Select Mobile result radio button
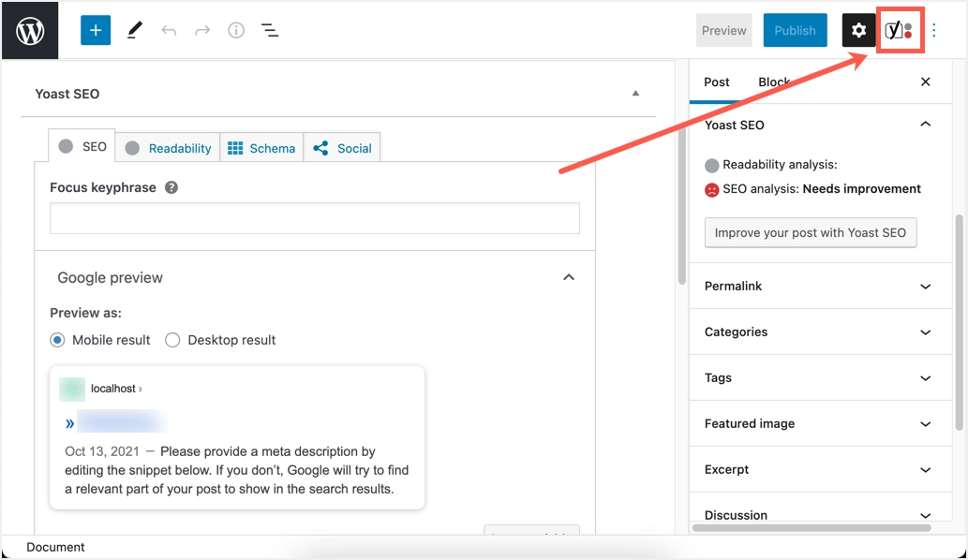The width and height of the screenshot is (968, 560). (x=57, y=340)
